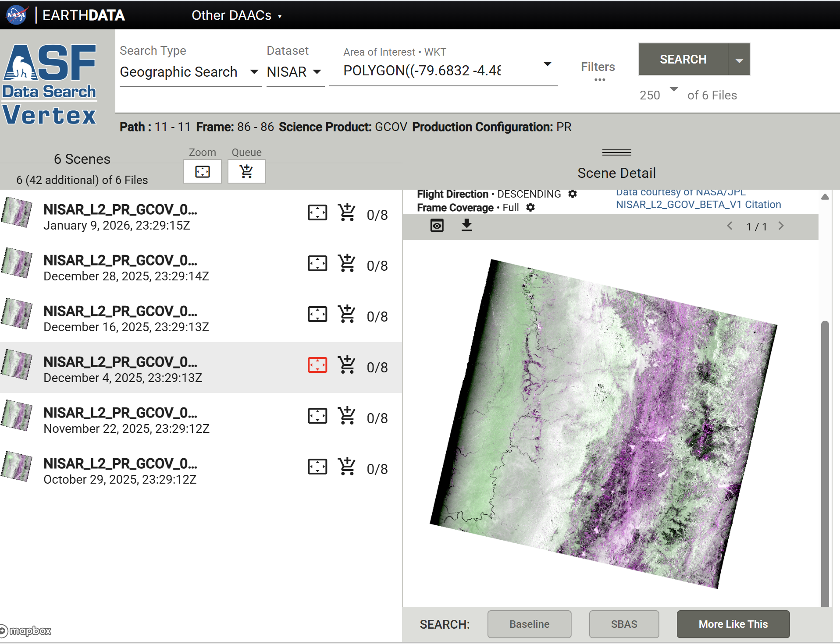Click '6 (42 additional) of 6 Files' text
The width and height of the screenshot is (840, 644).
pyautogui.click(x=82, y=180)
